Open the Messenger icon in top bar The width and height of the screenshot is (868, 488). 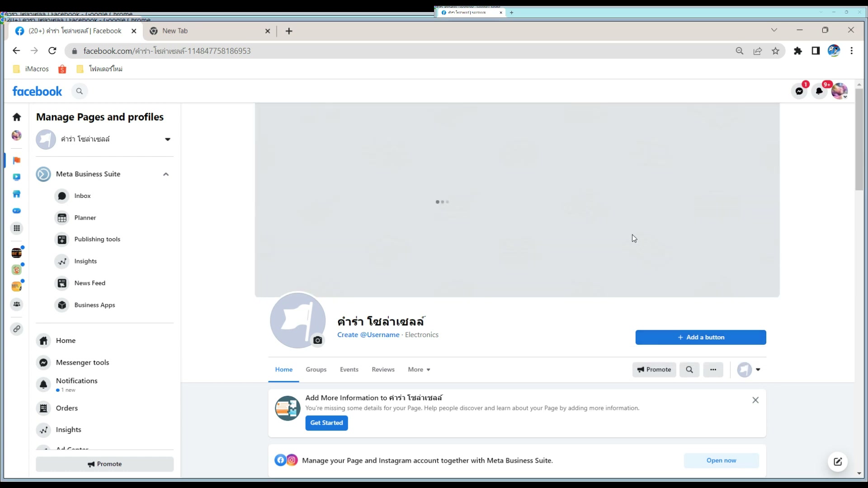pyautogui.click(x=799, y=91)
